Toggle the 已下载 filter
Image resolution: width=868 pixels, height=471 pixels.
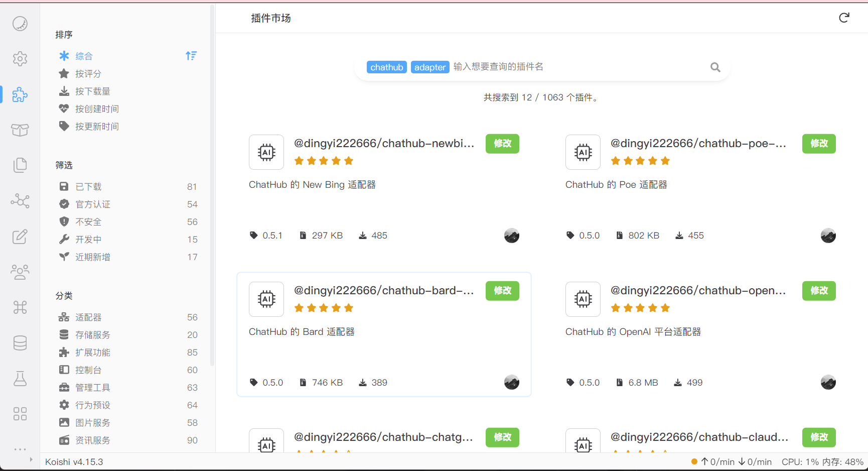coord(88,187)
